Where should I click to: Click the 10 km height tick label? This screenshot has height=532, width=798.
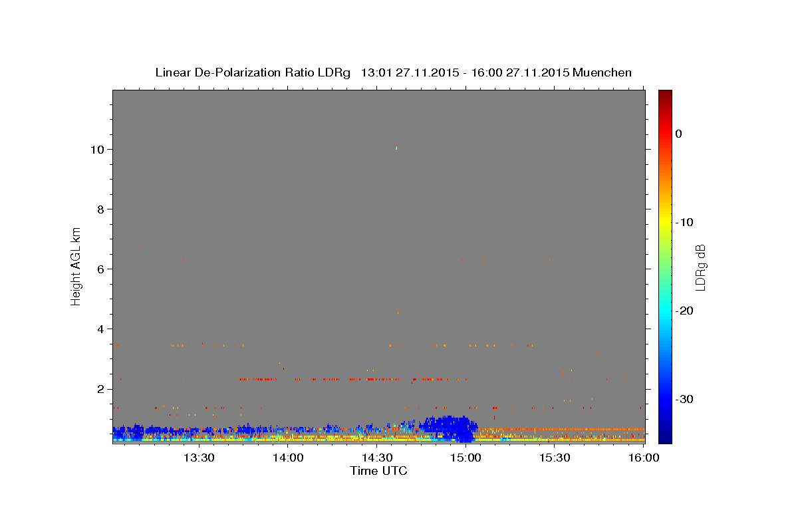[98, 149]
